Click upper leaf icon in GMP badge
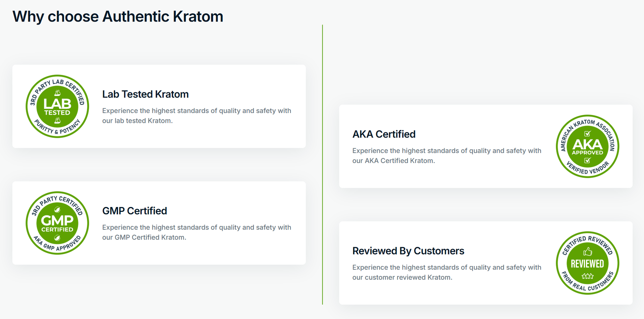 (57, 210)
